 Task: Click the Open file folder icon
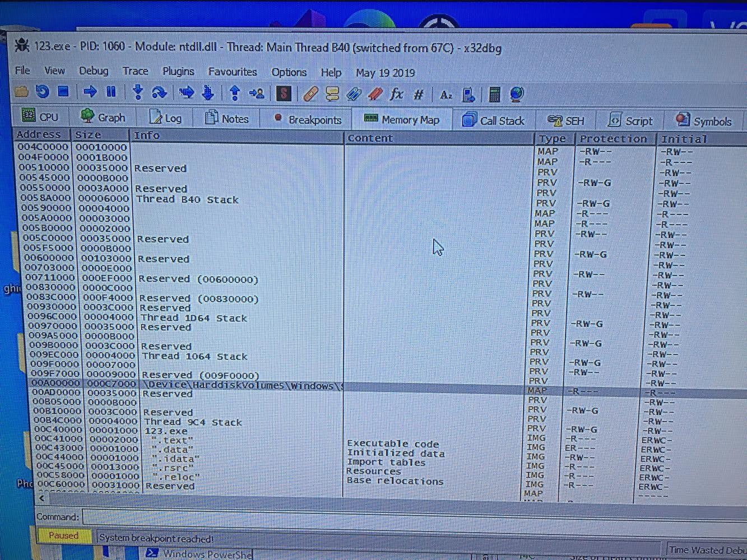[x=21, y=91]
